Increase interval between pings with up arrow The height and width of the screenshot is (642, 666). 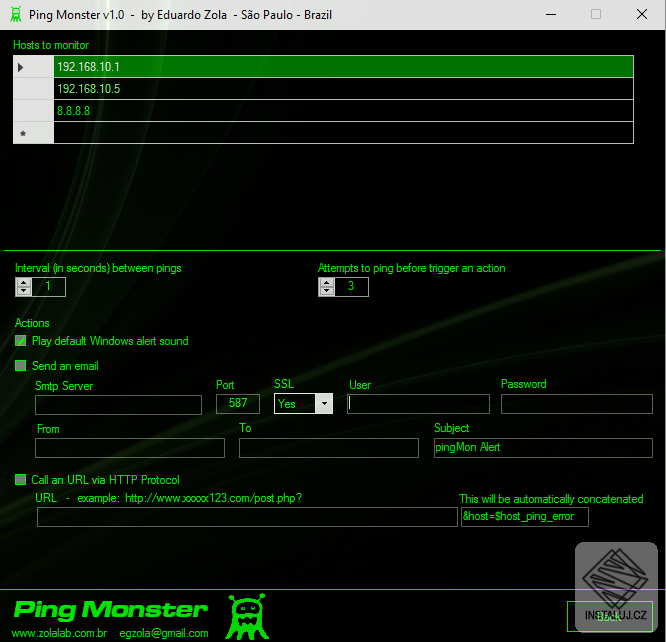[24, 282]
